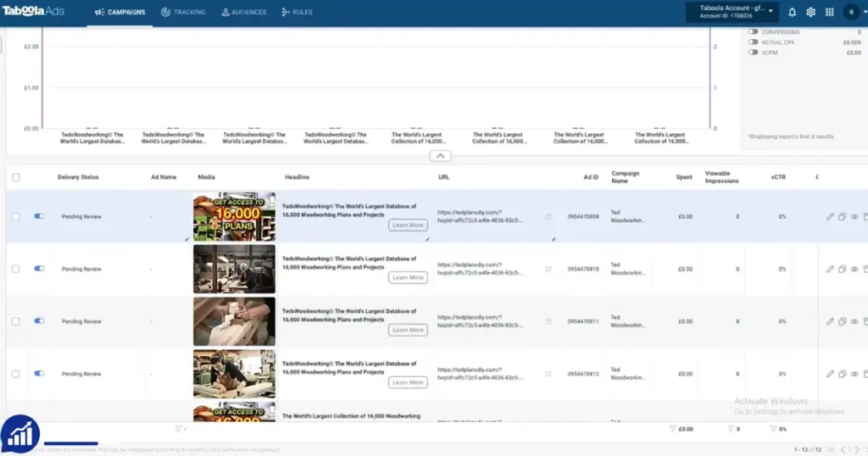Collapse the chart with the chevron

point(440,156)
